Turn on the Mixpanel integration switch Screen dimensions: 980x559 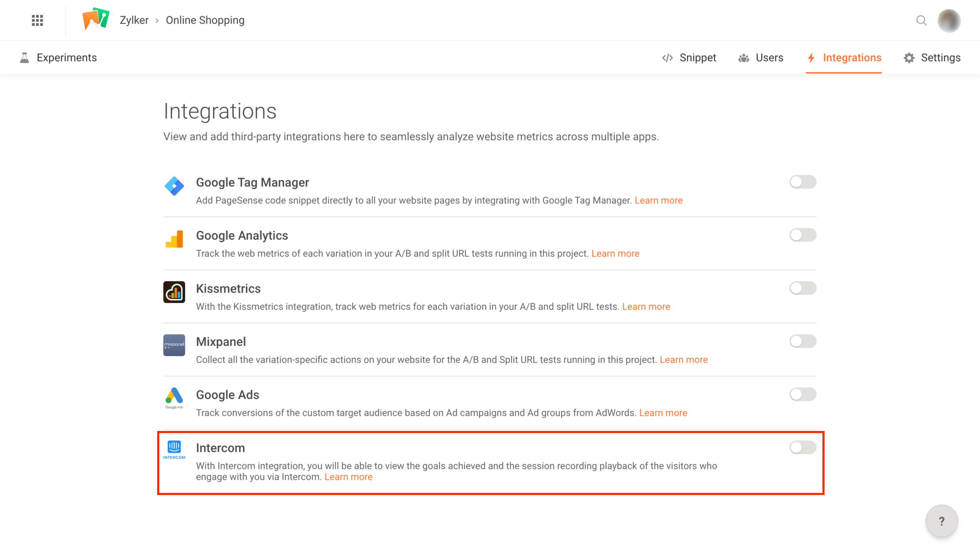803,341
